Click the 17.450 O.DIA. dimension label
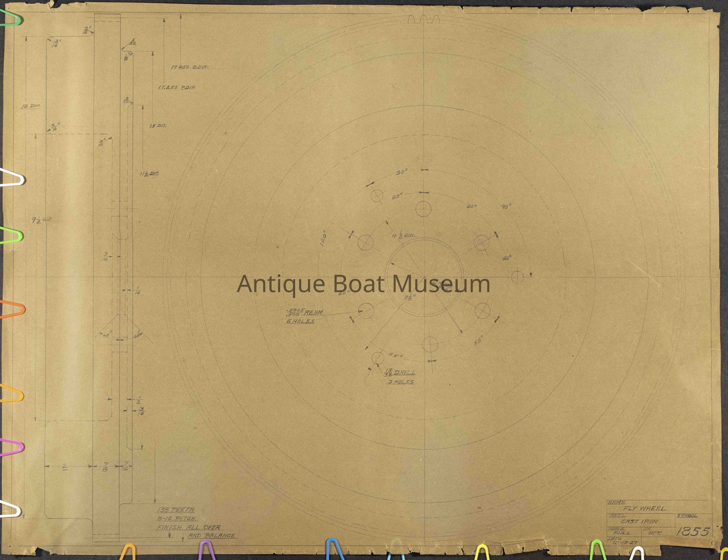The image size is (728, 560). 189,67
